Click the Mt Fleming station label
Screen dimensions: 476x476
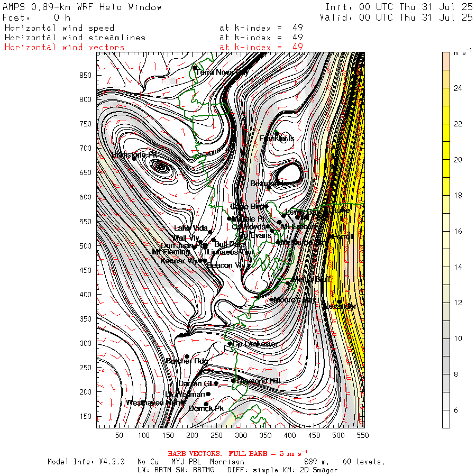tap(171, 252)
